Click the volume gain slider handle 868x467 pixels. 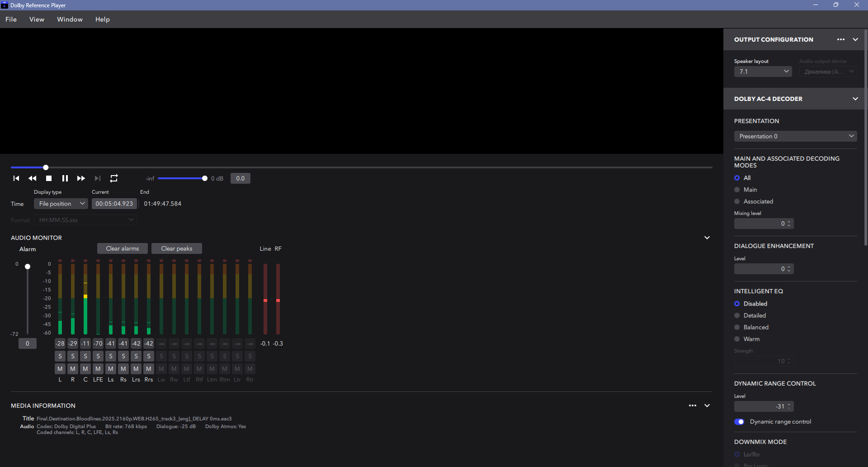tap(205, 178)
